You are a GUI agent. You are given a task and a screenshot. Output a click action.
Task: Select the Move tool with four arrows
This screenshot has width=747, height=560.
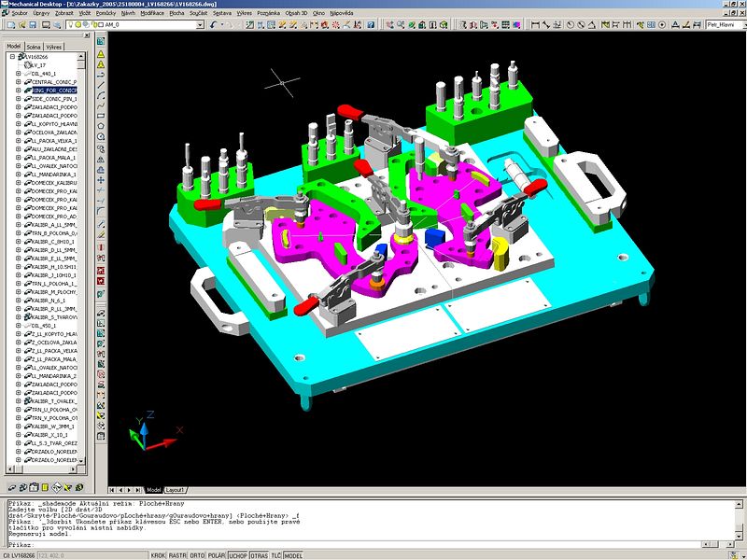[101, 180]
